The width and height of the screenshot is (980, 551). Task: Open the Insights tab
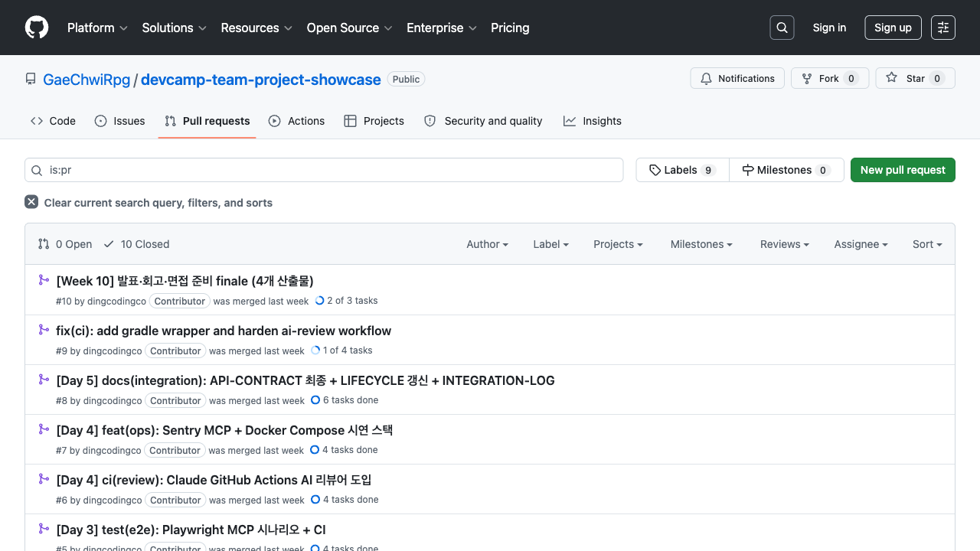(x=593, y=121)
